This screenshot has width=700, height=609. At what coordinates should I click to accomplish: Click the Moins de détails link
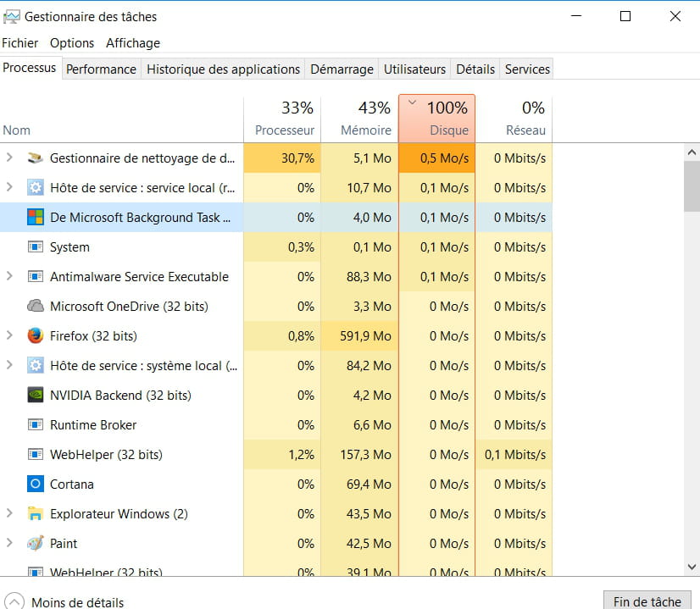(78, 602)
